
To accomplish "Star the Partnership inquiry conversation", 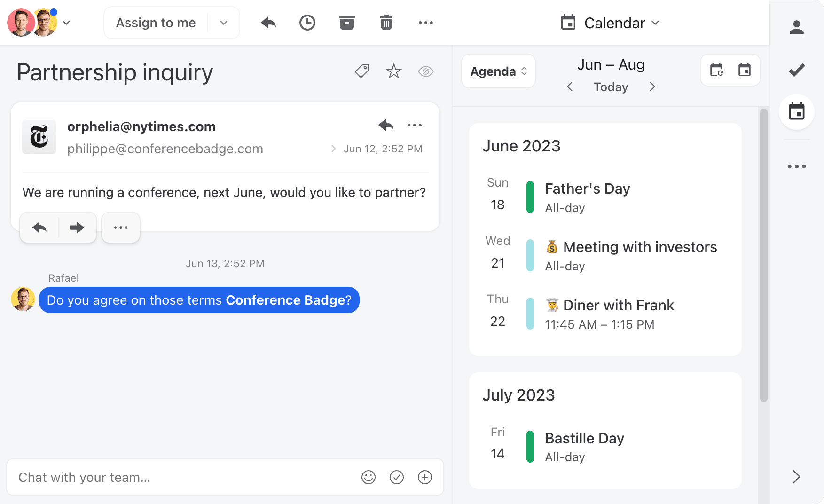I will pos(393,71).
